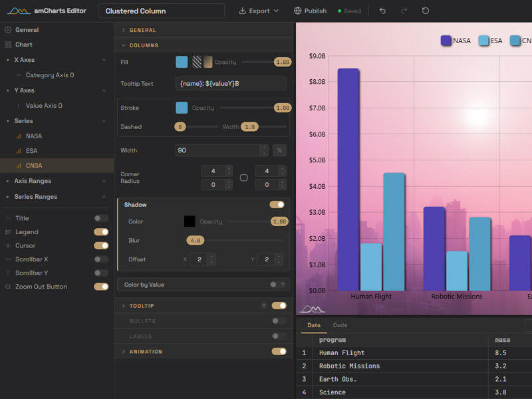The image size is (532, 399).
Task: Click the Publish globe icon
Action: [297, 11]
